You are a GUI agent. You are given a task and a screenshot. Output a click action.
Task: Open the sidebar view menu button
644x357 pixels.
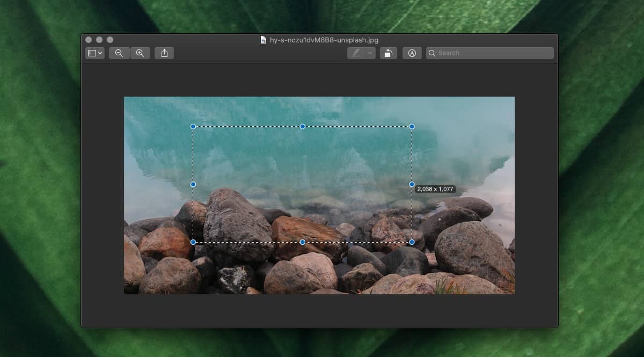(95, 53)
